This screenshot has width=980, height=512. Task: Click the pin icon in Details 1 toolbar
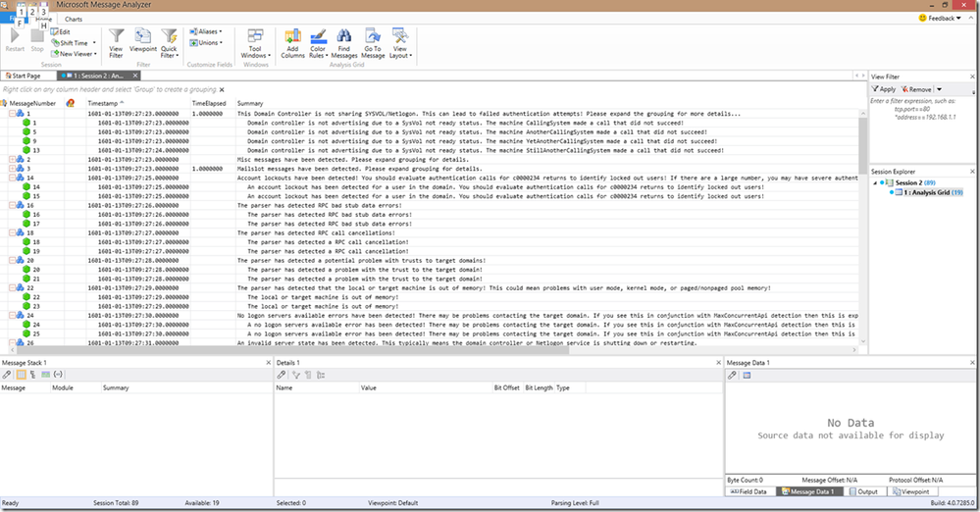(x=282, y=375)
